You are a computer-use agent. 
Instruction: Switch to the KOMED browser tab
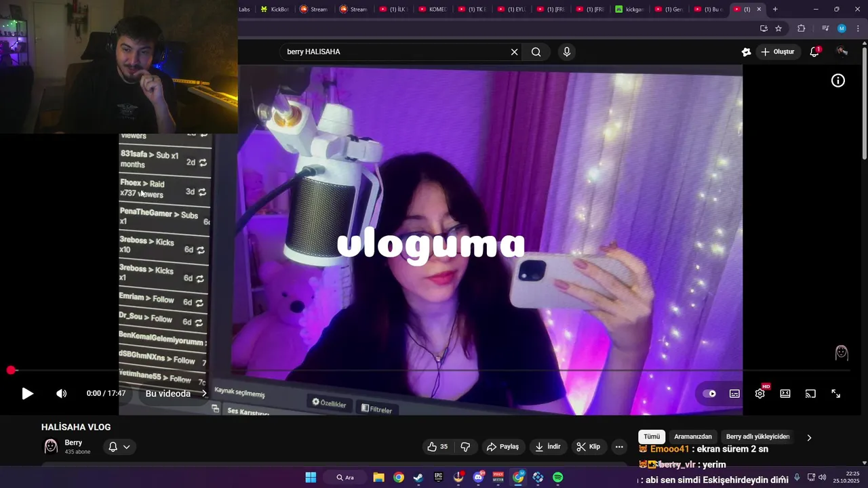(433, 9)
